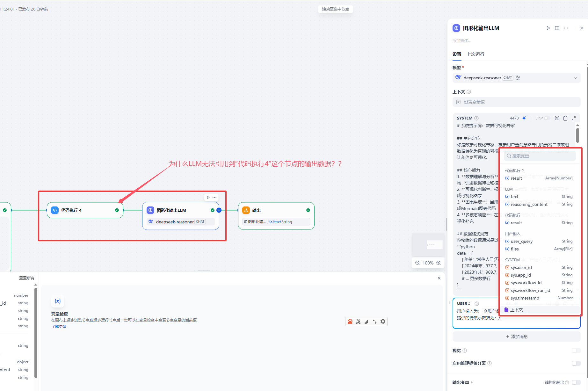Image resolution: width=588 pixels, height=391 pixels.
Task: Open the more options menu in the panel header
Action: tap(566, 28)
